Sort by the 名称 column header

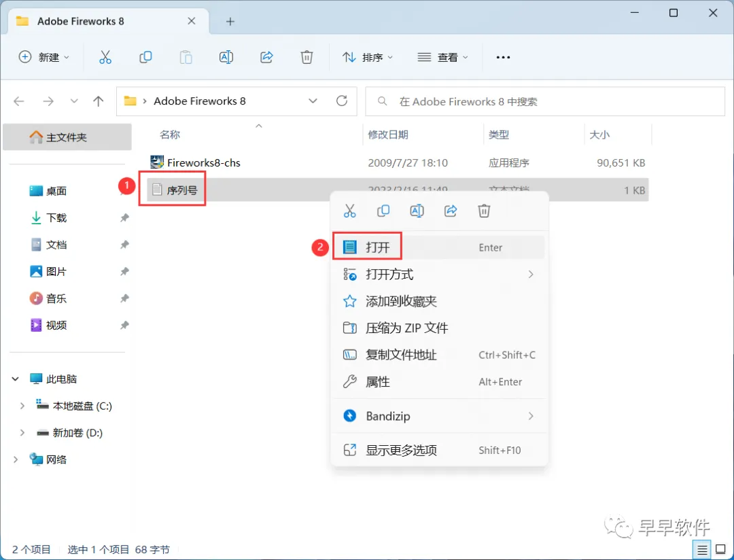tap(170, 135)
